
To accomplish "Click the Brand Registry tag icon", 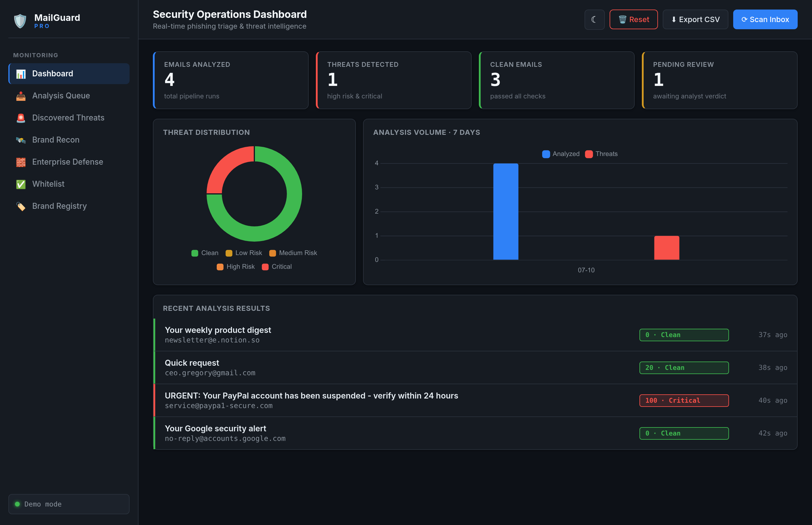I will tap(21, 206).
